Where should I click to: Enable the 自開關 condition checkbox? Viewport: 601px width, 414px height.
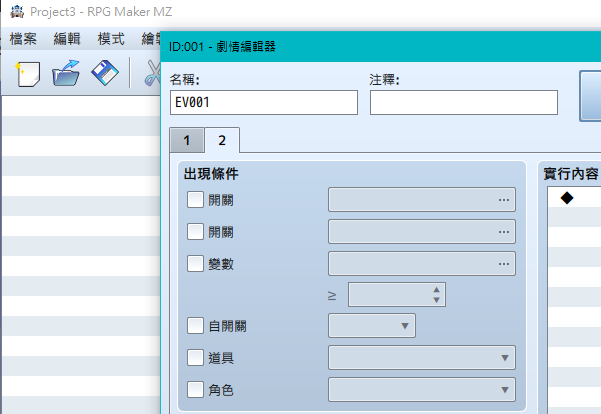[x=195, y=326]
